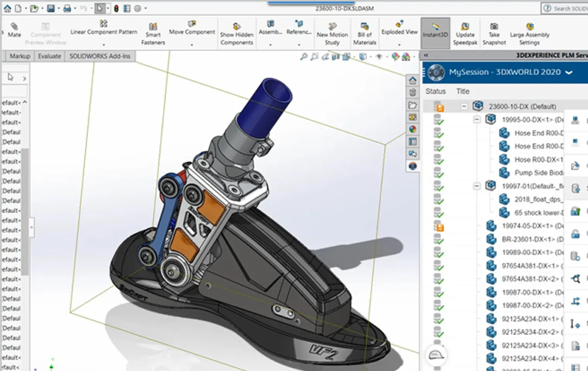The image size is (588, 371).
Task: Toggle the Instant3D button
Action: [435, 32]
